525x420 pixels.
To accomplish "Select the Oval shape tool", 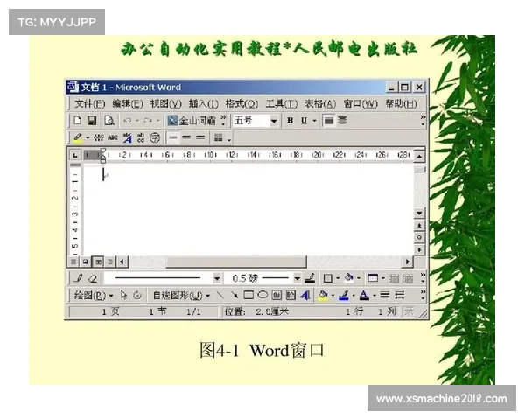I will point(262,295).
